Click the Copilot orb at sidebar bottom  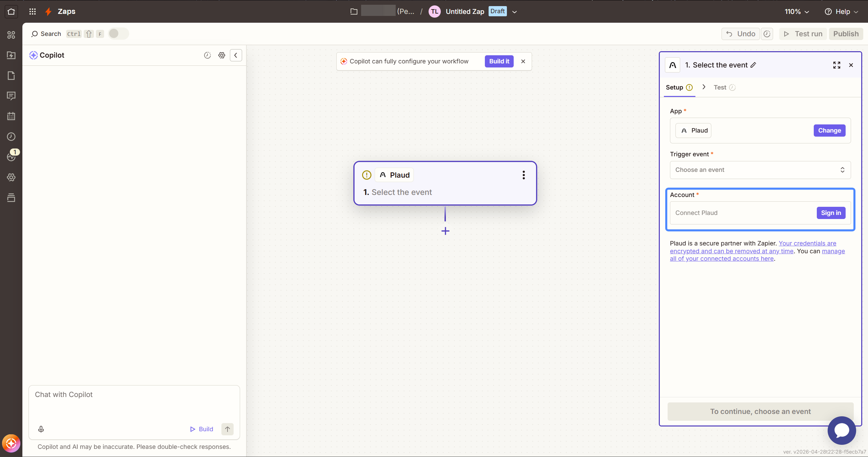[x=11, y=443]
